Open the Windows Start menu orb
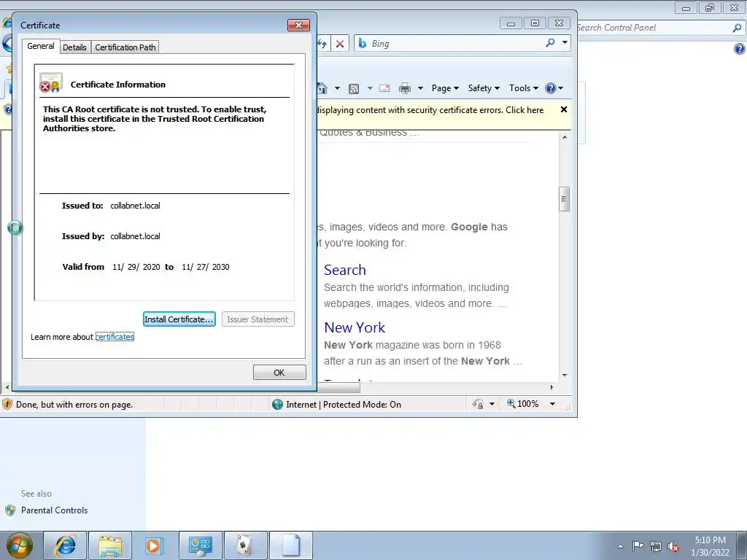Screen dimensions: 747x560 click(x=20, y=545)
